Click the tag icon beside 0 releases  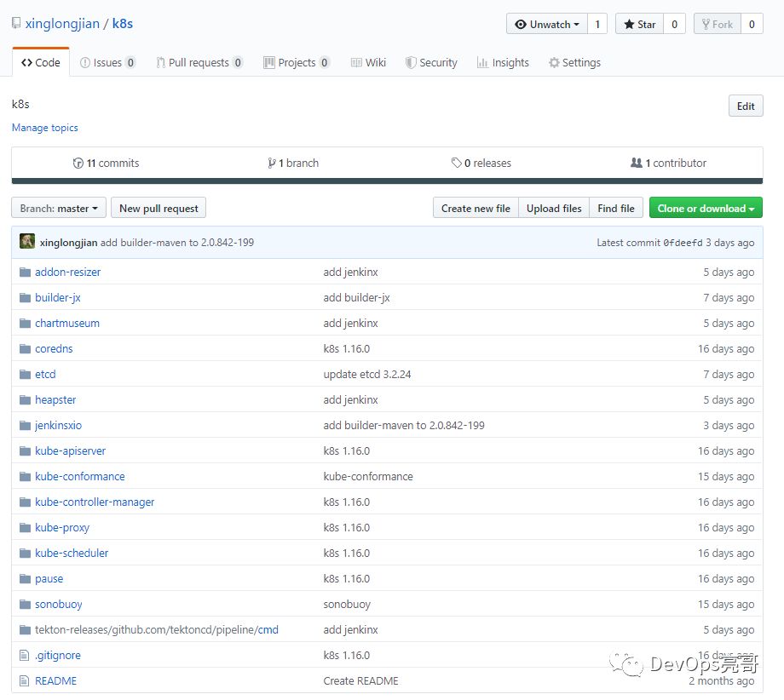(x=456, y=163)
